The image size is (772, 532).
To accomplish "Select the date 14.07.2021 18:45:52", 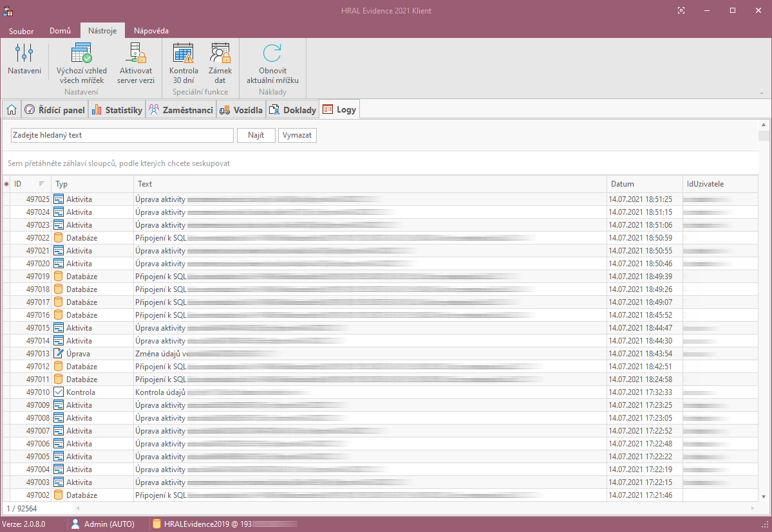I will point(640,315).
